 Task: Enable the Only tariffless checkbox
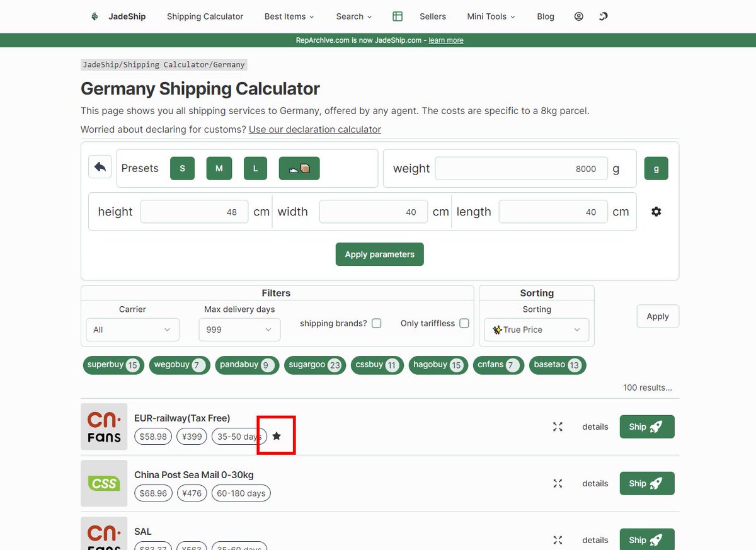coord(464,323)
